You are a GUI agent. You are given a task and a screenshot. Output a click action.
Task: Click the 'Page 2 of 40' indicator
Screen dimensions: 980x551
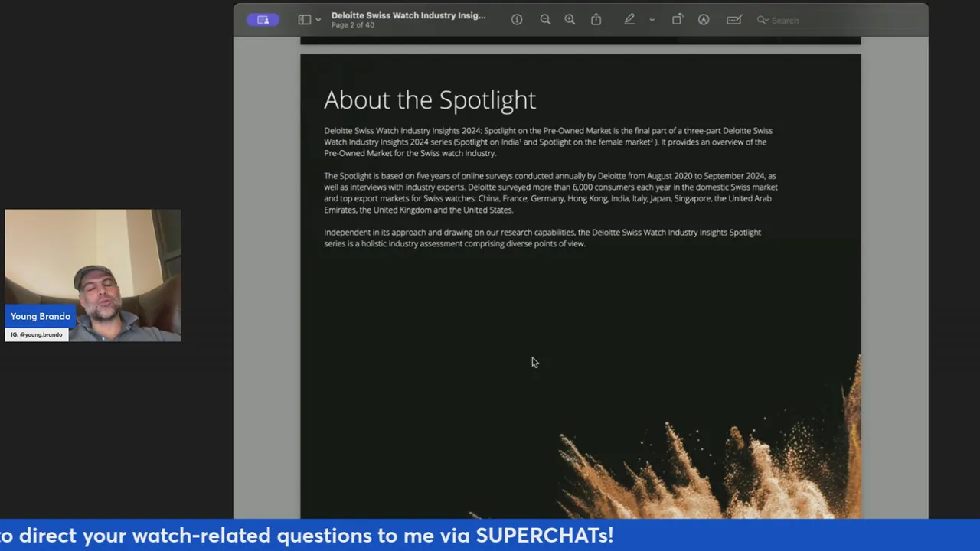[353, 25]
